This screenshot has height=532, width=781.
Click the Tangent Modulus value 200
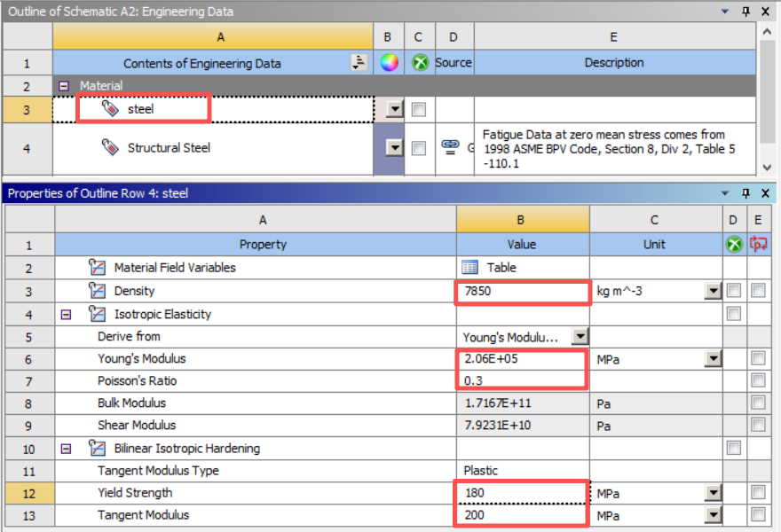(523, 515)
